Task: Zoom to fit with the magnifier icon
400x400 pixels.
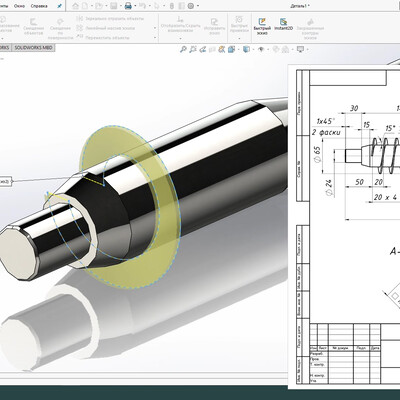Action: pyautogui.click(x=183, y=49)
